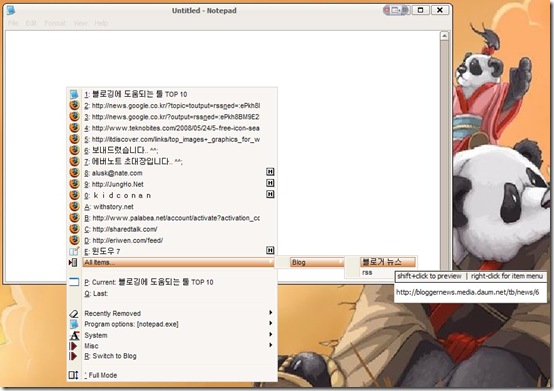This screenshot has width=554, height=391.
Task: Click Notepad scrollbar up arrow
Action: click(444, 36)
